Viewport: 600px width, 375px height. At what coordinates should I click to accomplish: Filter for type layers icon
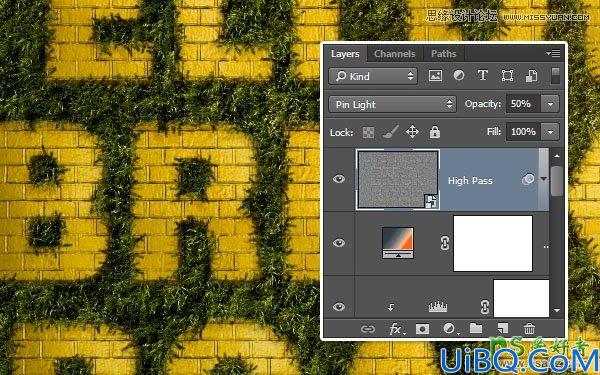[483, 75]
